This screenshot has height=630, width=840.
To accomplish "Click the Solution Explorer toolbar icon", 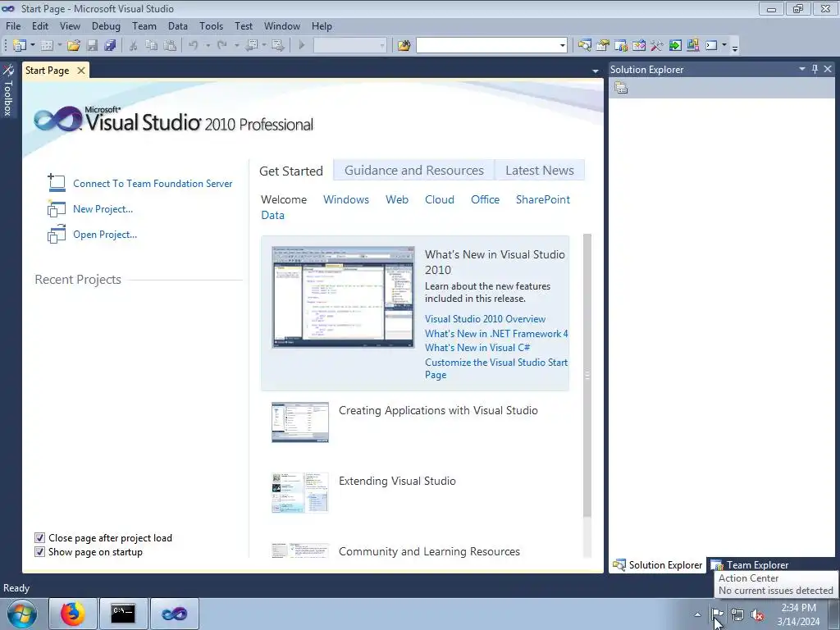I will click(584, 46).
